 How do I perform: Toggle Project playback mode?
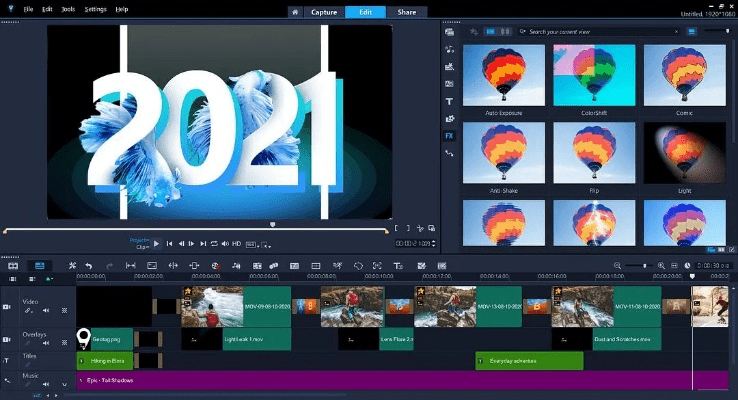point(137,239)
